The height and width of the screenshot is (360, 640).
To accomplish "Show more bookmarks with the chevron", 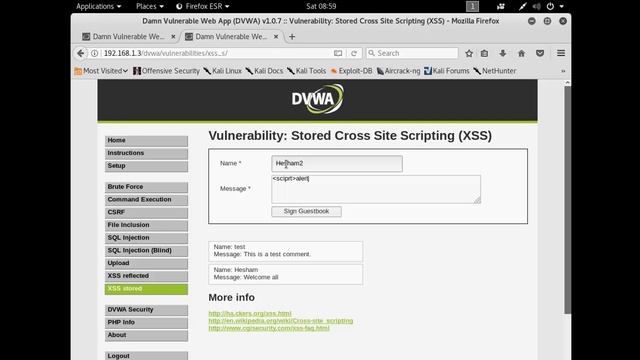I will [563, 71].
